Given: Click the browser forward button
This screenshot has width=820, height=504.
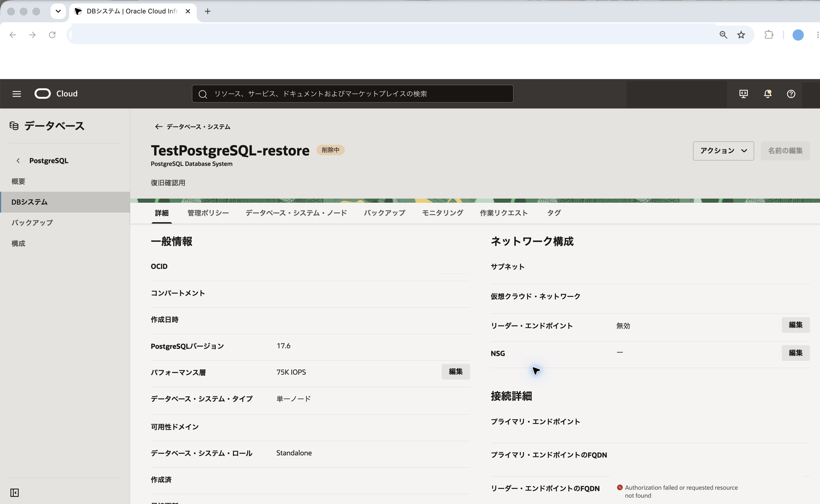Looking at the screenshot, I should (32, 35).
